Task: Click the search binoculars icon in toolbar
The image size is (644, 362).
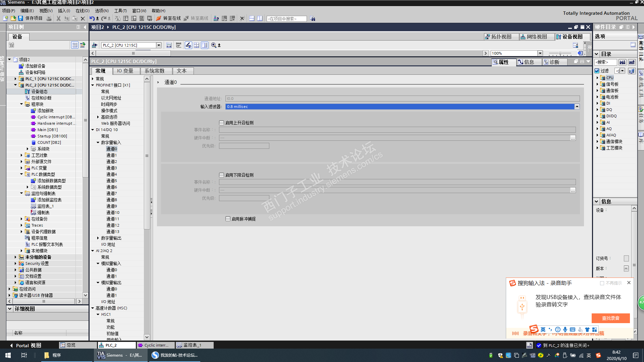Action: [x=313, y=19]
